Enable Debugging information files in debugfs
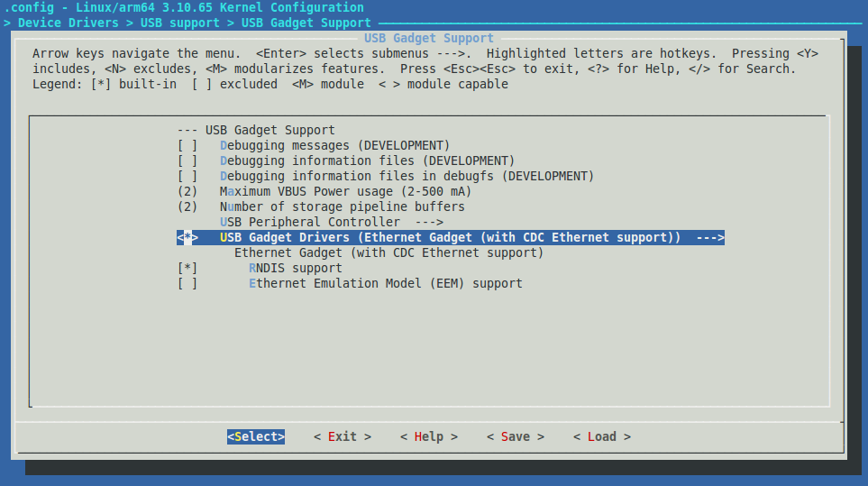 187,176
